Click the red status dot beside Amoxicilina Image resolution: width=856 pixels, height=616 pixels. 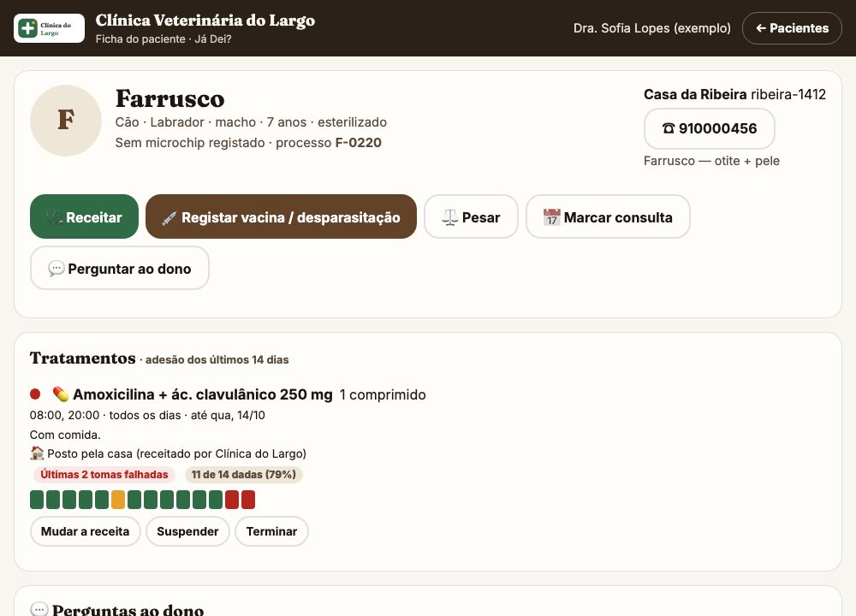[35, 394]
